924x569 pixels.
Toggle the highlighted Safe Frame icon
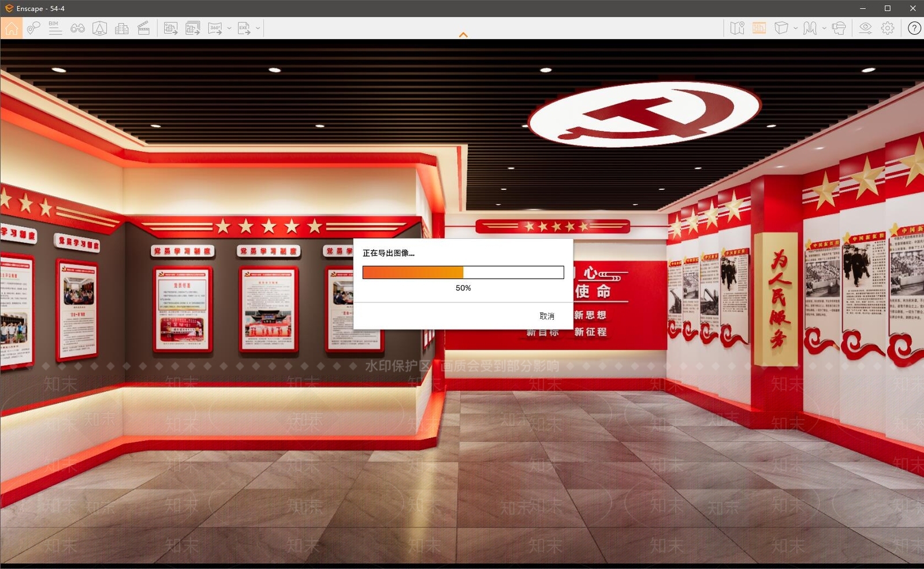tap(759, 28)
